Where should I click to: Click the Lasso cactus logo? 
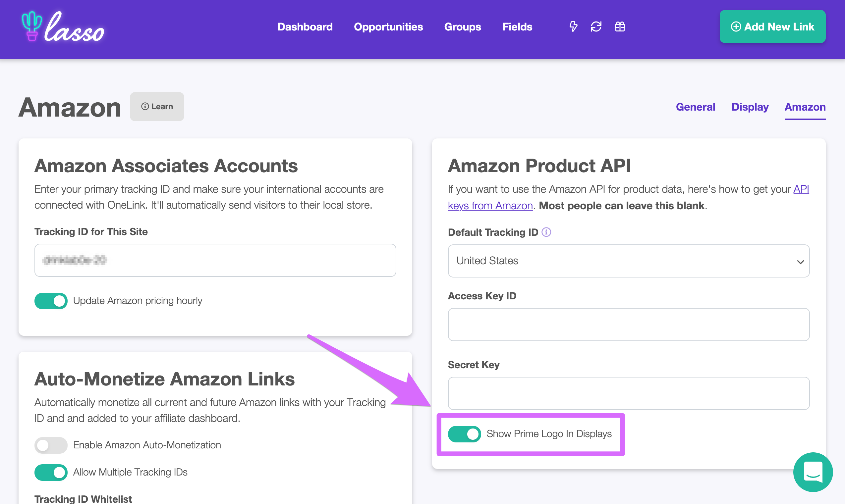[x=63, y=26]
